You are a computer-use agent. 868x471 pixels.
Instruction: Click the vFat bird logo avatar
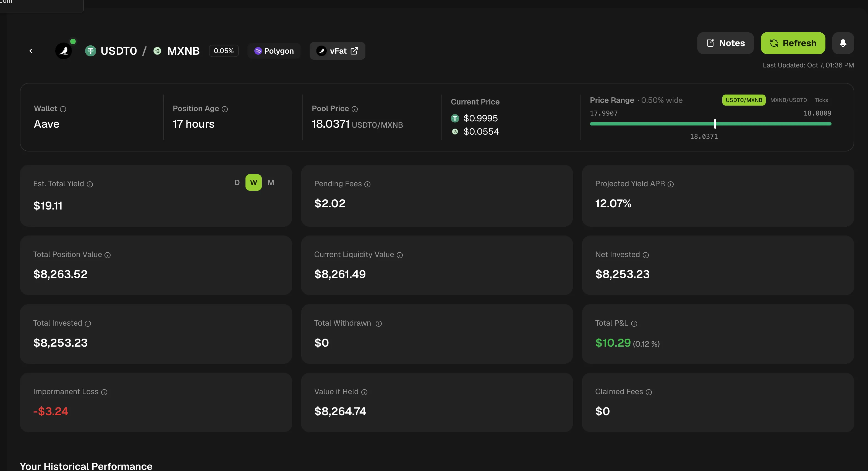coord(64,51)
